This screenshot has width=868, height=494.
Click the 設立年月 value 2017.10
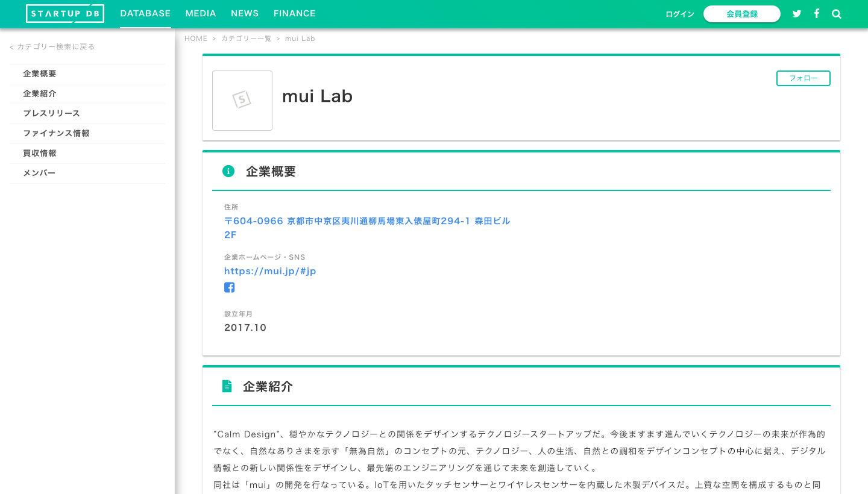[x=245, y=328]
